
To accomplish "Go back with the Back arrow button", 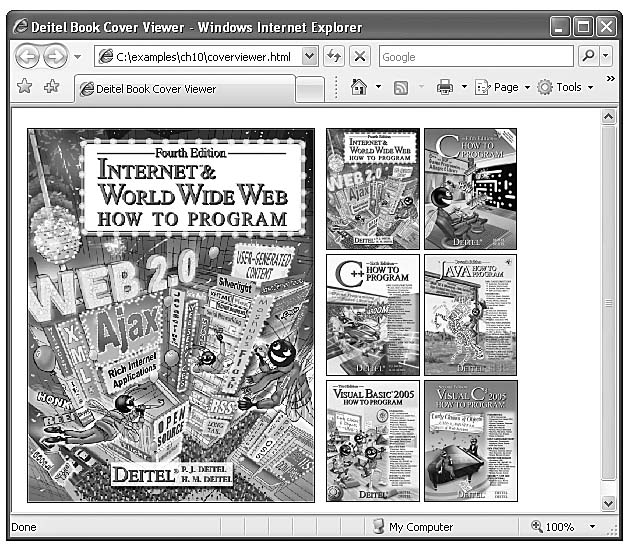I will click(x=27, y=56).
